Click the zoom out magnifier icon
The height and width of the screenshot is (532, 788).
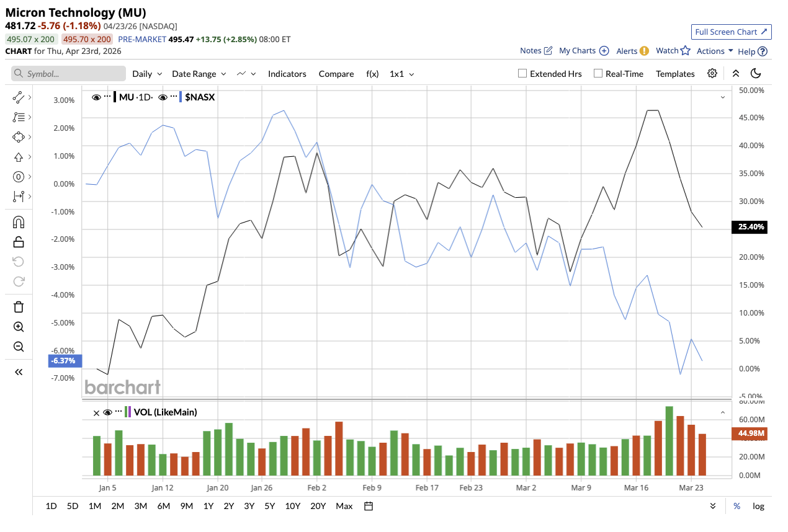pyautogui.click(x=19, y=347)
